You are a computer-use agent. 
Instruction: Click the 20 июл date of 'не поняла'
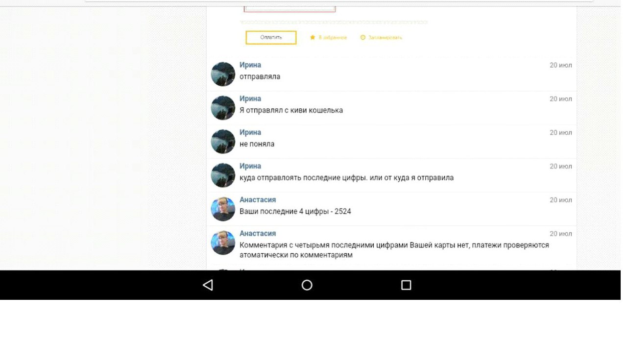point(560,133)
